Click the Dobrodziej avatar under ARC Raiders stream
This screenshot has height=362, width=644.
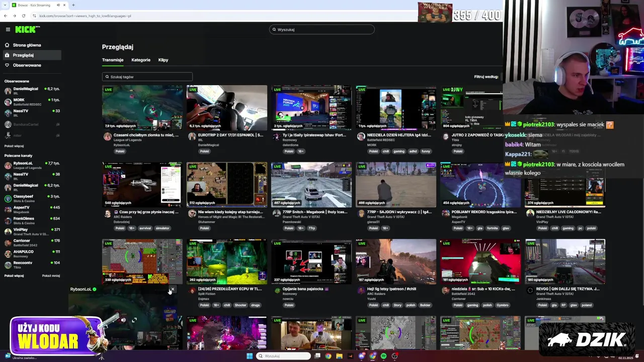pos(107,213)
